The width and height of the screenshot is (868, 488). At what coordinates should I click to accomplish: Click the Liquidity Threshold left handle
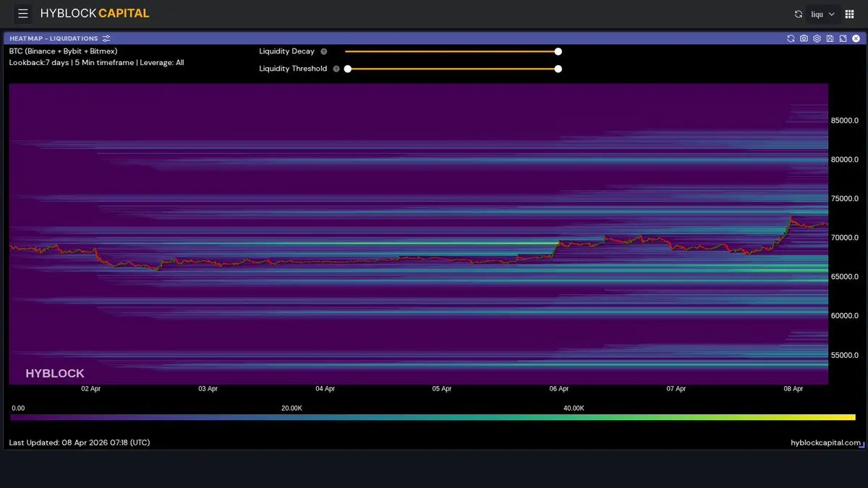click(x=348, y=69)
